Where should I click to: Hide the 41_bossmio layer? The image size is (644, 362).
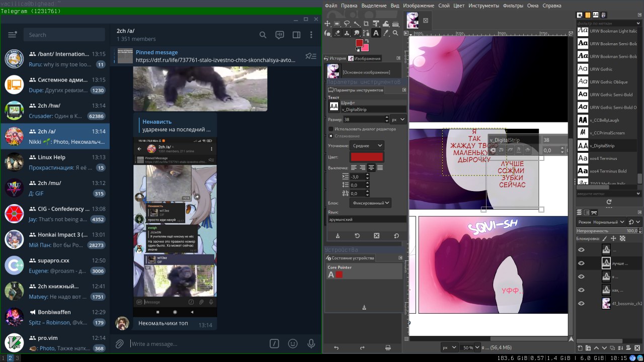[x=581, y=303]
